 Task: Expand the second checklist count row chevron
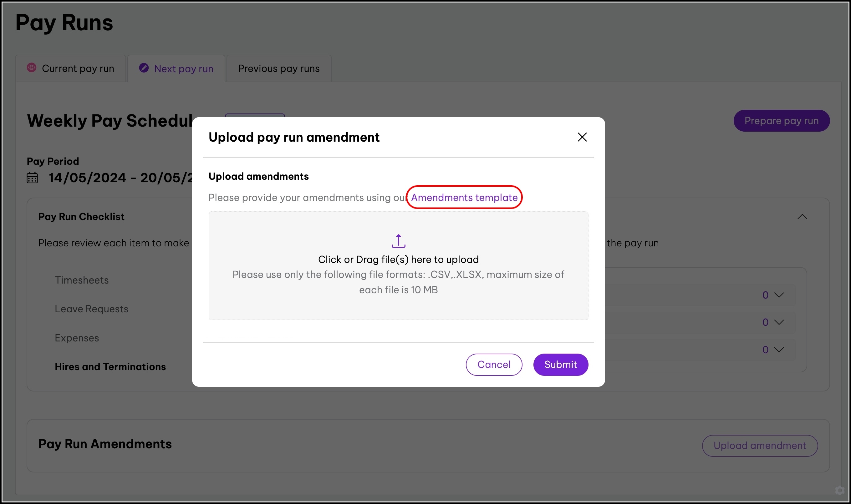[779, 322]
